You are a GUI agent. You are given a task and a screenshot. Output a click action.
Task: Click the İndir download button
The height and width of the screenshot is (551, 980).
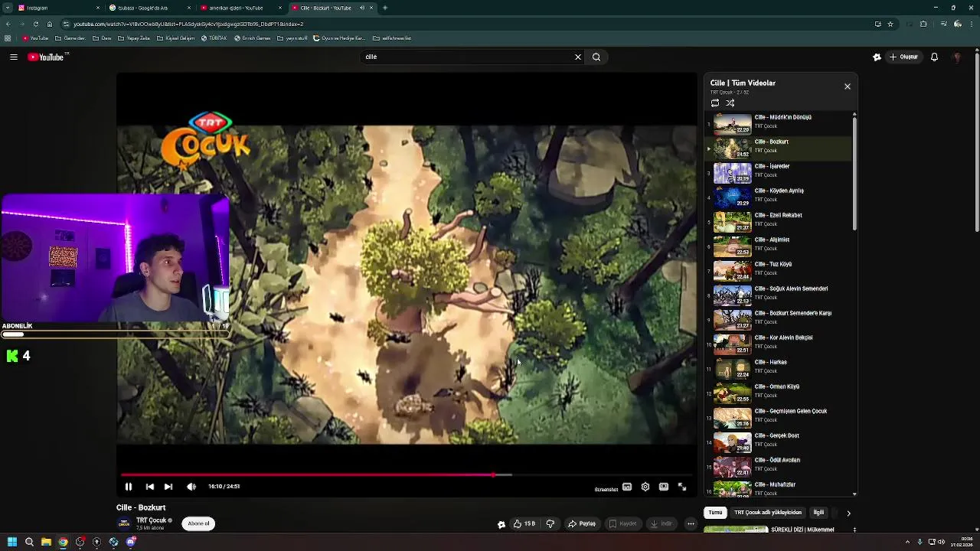click(x=661, y=524)
